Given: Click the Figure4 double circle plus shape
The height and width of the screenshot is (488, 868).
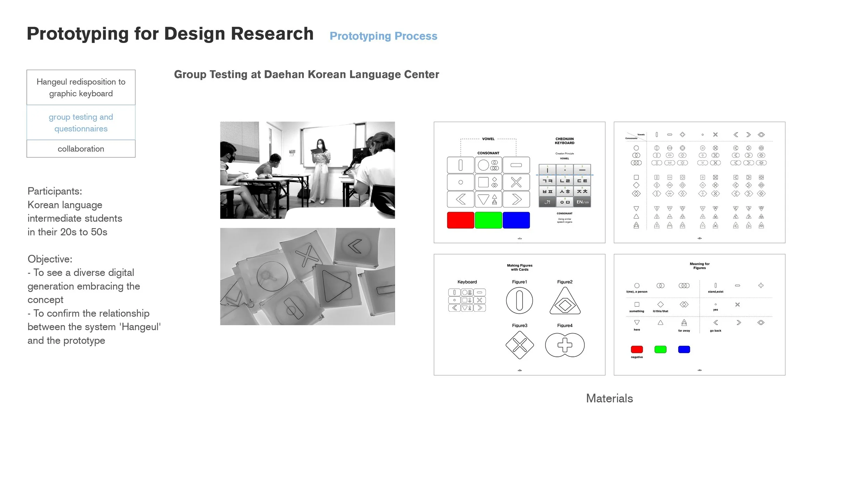Looking at the screenshot, I should 565,345.
